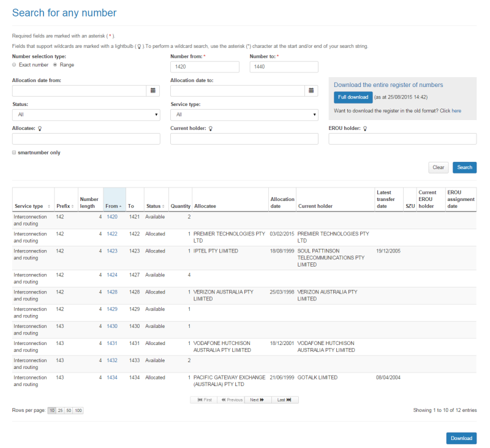Click the Quantity column header
Viewport: 490px width, 448px height.
click(180, 200)
